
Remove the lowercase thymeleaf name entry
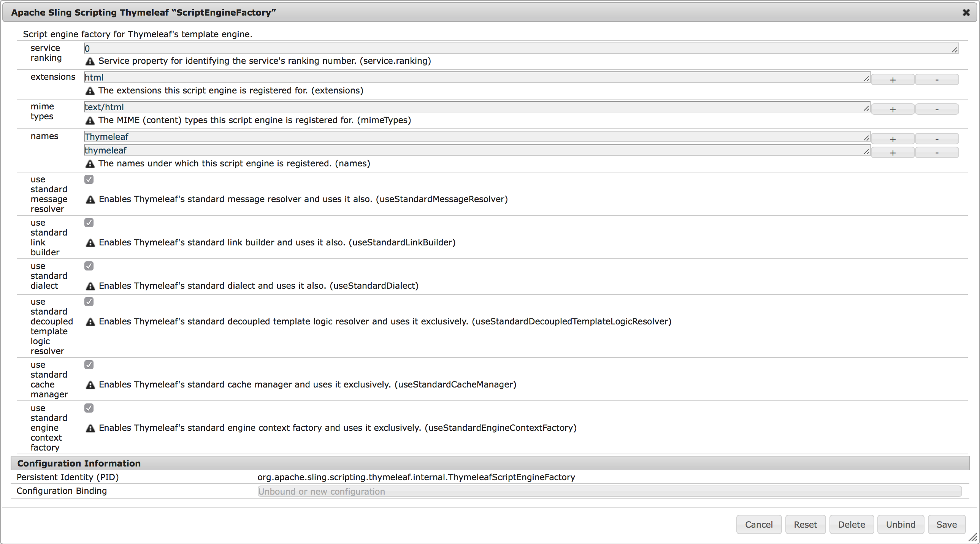coord(936,152)
